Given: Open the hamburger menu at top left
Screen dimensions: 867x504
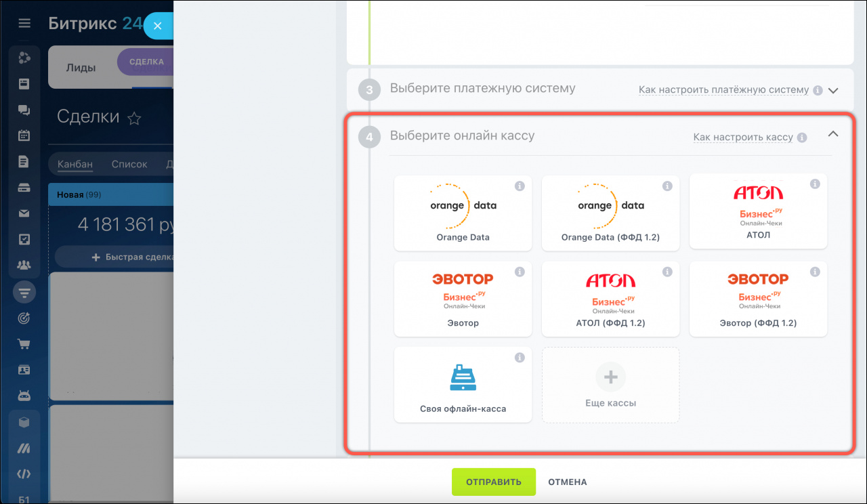Looking at the screenshot, I should (x=24, y=24).
